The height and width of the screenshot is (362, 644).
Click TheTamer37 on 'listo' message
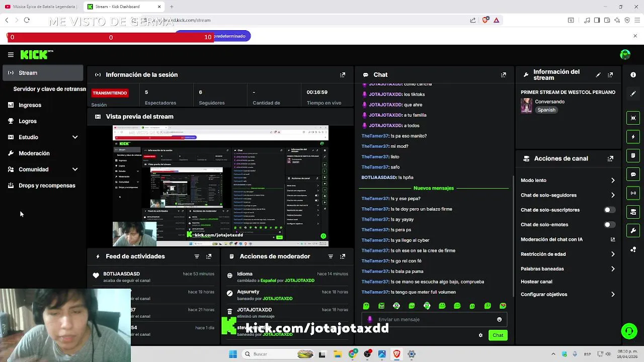[375, 157]
